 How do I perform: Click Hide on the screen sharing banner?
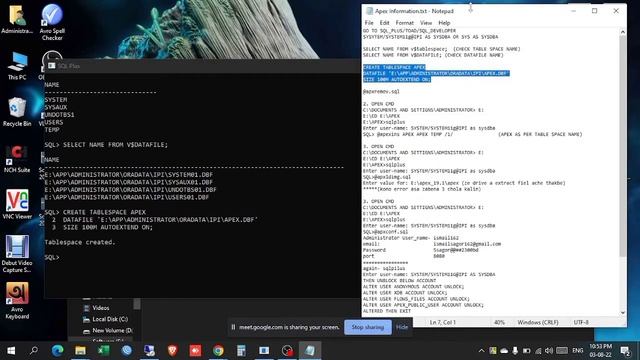pos(402,327)
